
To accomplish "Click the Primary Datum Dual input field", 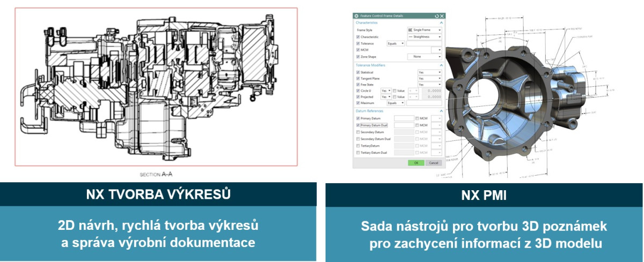I will pos(404,125).
